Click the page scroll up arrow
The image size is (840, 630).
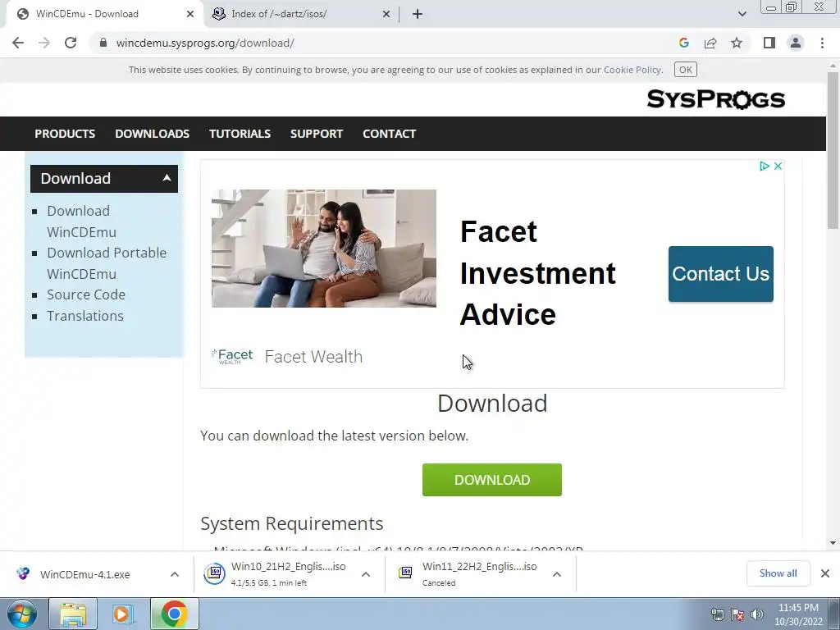click(833, 66)
